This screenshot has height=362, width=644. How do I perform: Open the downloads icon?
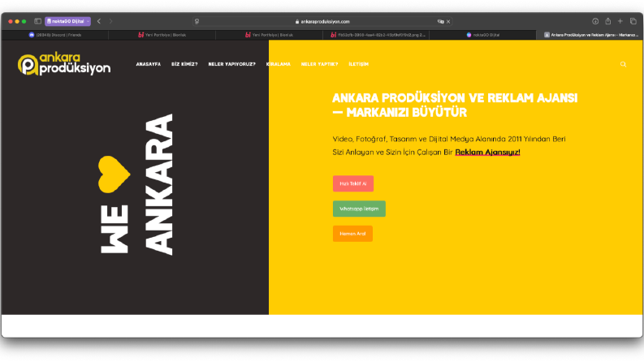tap(595, 21)
